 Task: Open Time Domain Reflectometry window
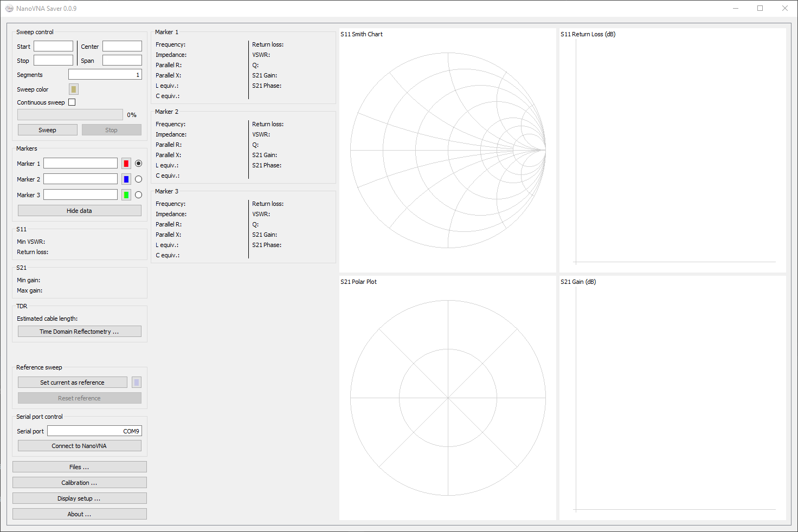click(x=79, y=332)
